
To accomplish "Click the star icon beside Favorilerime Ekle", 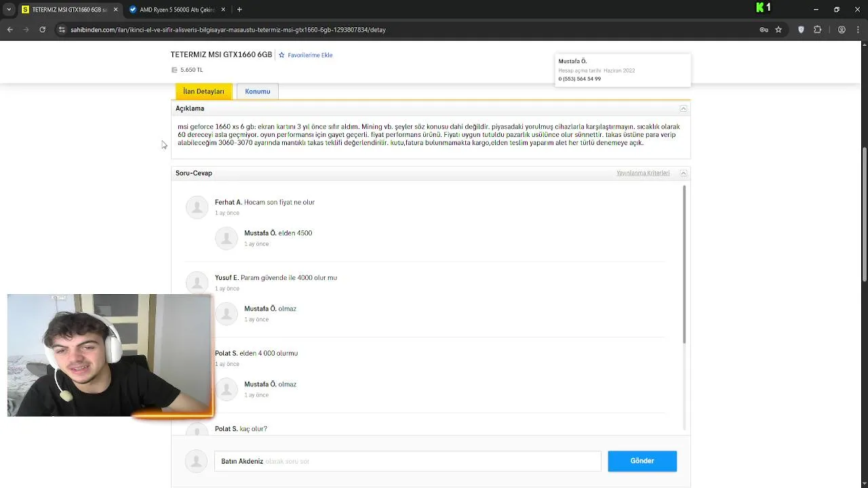I will click(281, 55).
